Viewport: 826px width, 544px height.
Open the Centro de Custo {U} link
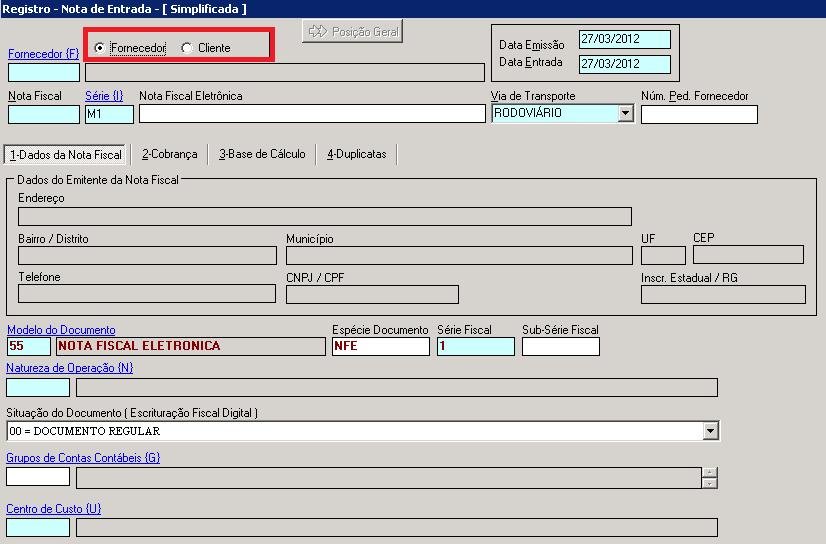54,509
